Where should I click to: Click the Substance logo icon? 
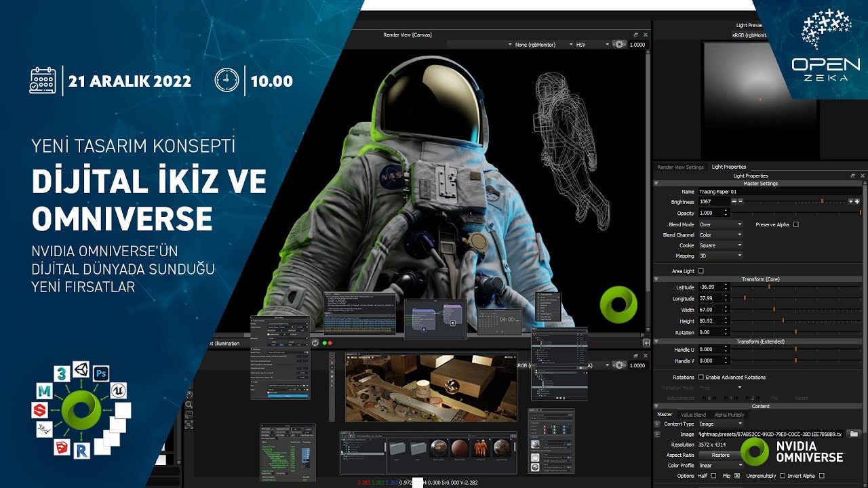coord(39,410)
